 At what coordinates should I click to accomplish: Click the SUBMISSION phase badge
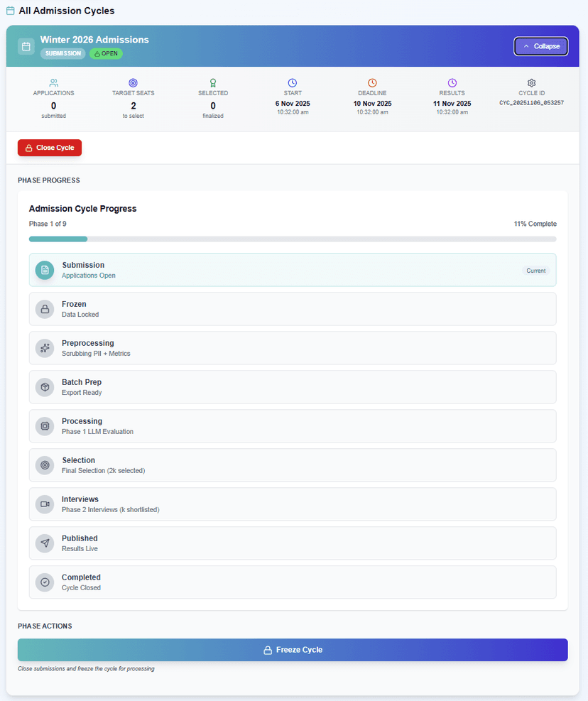pyautogui.click(x=62, y=54)
